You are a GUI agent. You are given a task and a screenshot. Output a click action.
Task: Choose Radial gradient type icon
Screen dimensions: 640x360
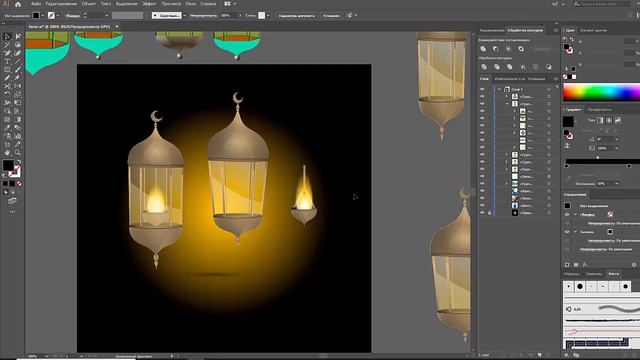coord(609,120)
